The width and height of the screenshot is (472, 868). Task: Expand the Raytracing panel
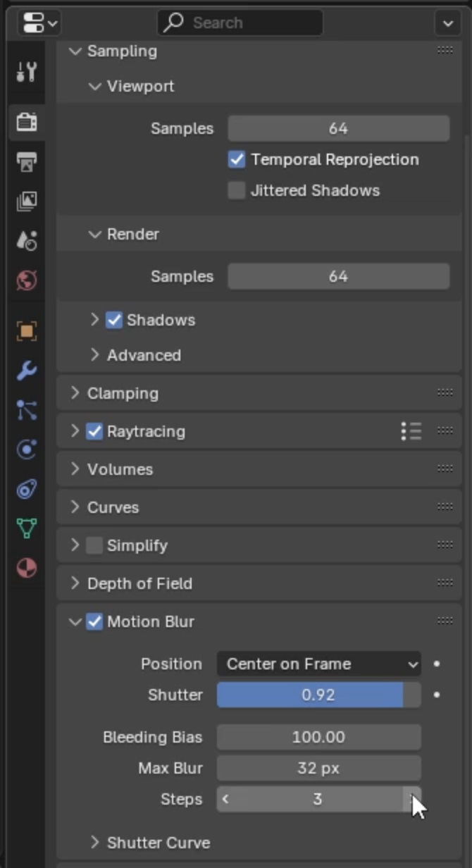click(75, 431)
